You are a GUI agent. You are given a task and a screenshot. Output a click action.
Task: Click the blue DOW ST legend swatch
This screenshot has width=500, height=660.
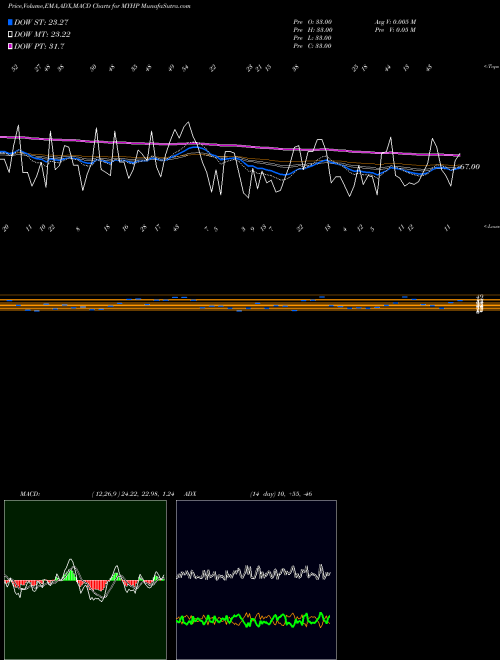(10, 22)
